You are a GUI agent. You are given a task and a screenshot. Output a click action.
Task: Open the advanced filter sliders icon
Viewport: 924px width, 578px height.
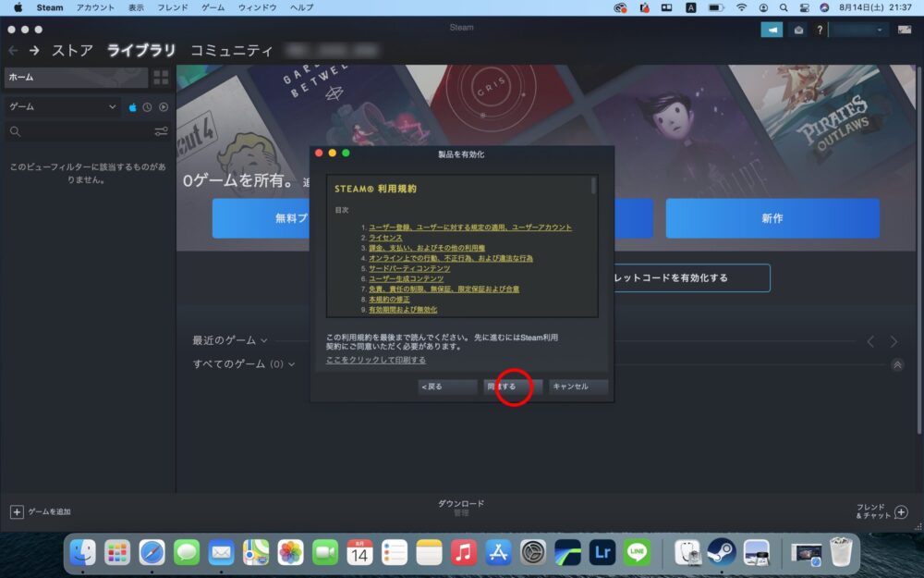(161, 131)
